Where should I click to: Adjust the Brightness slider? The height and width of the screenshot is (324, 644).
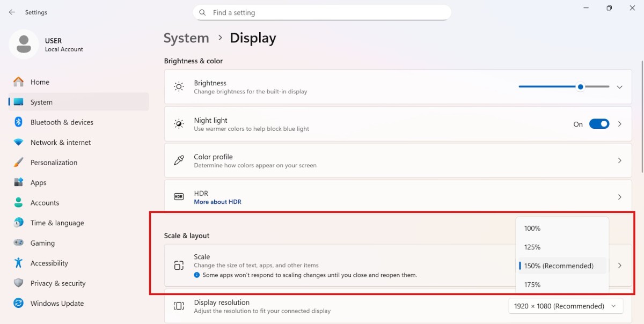coord(580,86)
